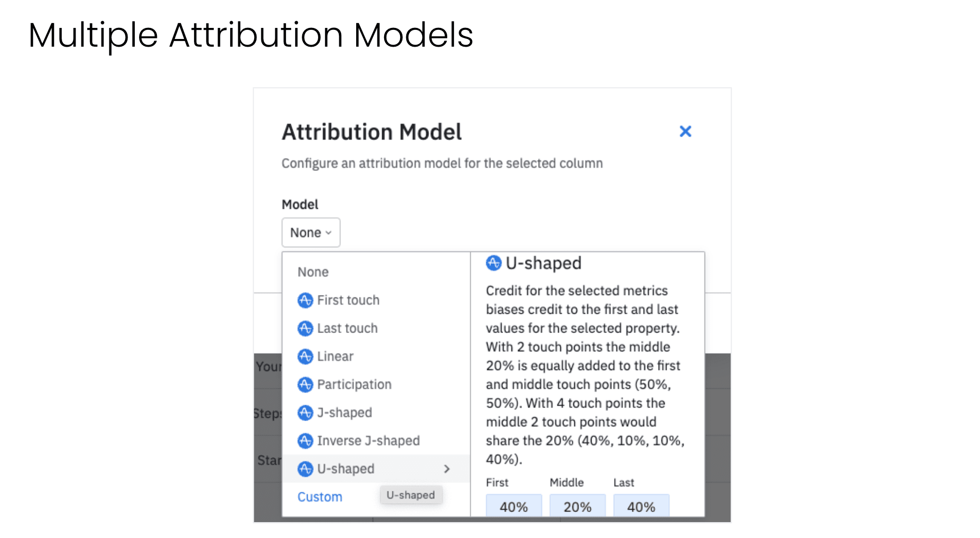The image size is (980, 538).
Task: Open the Custom attribution option
Action: point(320,497)
